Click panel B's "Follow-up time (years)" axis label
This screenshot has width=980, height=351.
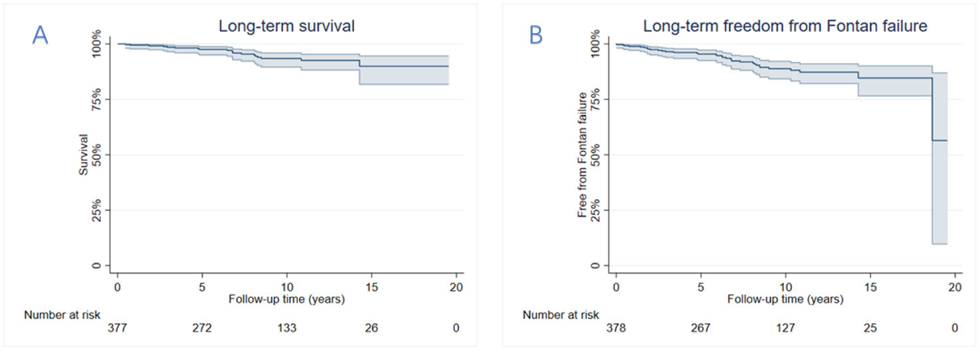[785, 299]
